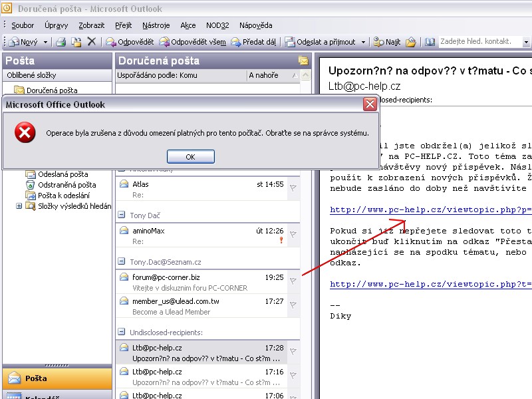Screen dimensions: 532x399
Task: Collapse the Tony Dač group
Action: coord(121,215)
